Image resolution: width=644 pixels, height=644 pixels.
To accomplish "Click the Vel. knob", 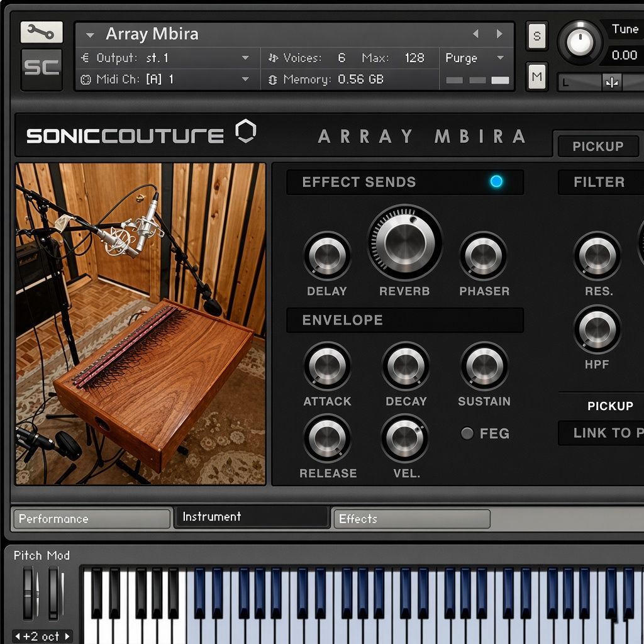I will 405,438.
